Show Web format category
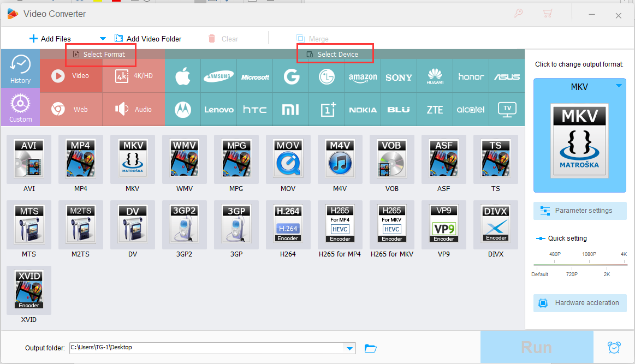Viewport: 635px width, 364px height. pyautogui.click(x=71, y=109)
